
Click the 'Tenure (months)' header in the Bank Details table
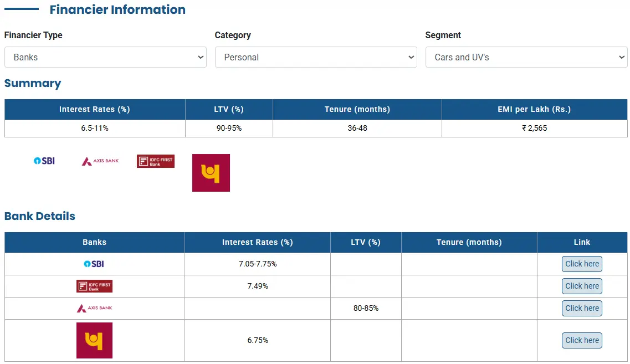point(469,242)
